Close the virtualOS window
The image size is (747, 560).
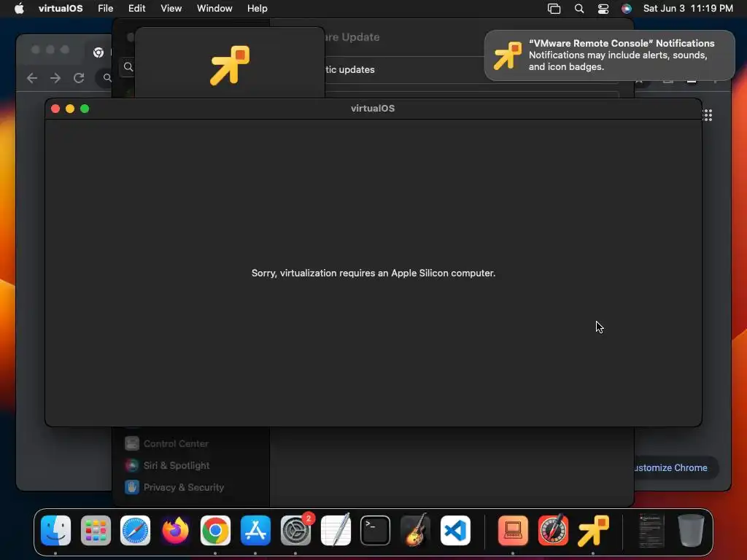[55, 109]
